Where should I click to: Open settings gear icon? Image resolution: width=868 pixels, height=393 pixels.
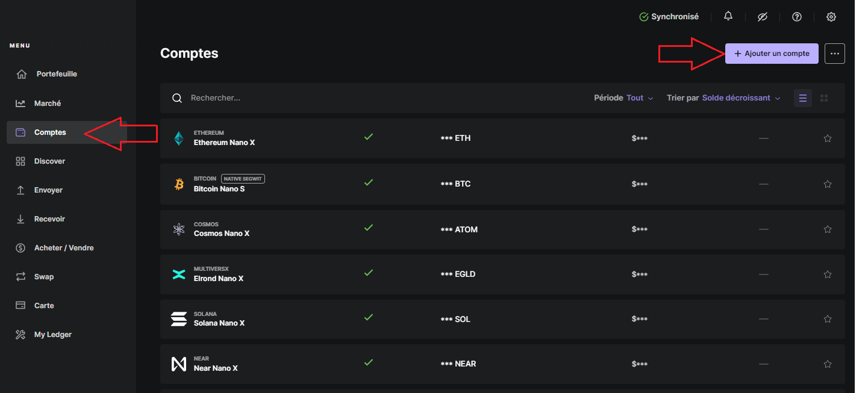click(831, 17)
